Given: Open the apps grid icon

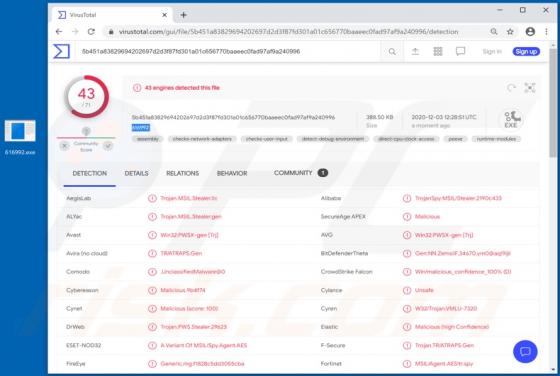Looking at the screenshot, I should pyautogui.click(x=438, y=51).
